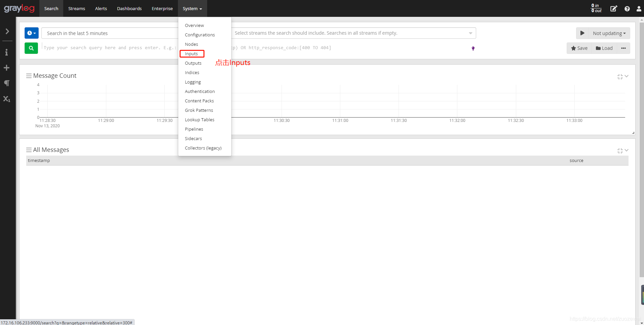Open the help question mark icon
This screenshot has width=644, height=325.
coord(627,9)
